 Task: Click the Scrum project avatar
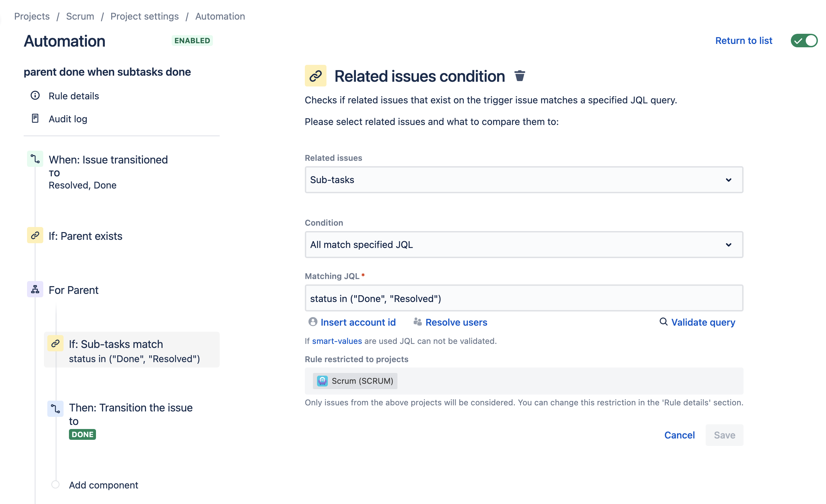322,381
